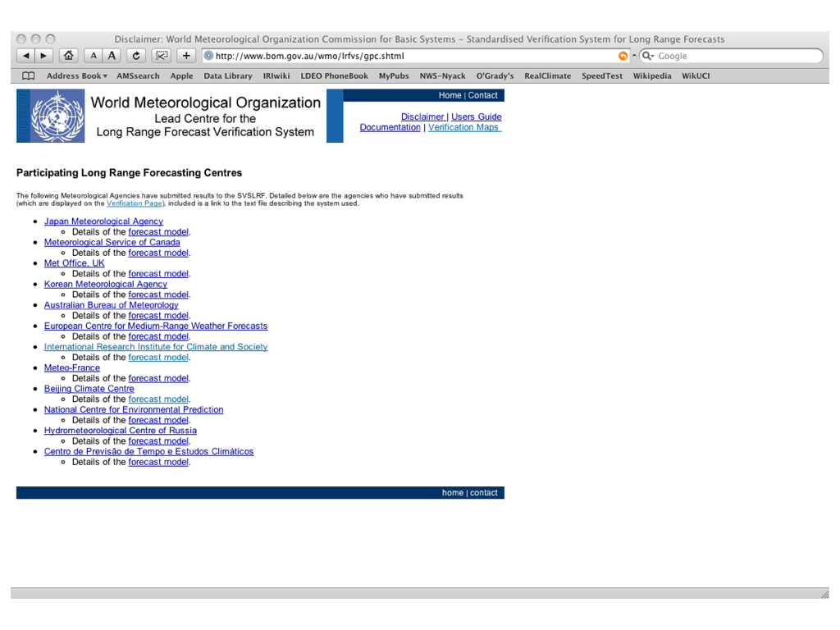Viewport: 840px width, 630px height.
Task: Increase text size with large A button
Action: pos(112,56)
